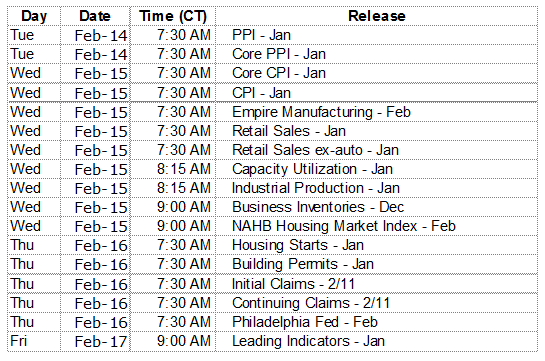Click the Housing Starts - Jan cell
The height and width of the screenshot is (361, 545).
[x=376, y=245]
